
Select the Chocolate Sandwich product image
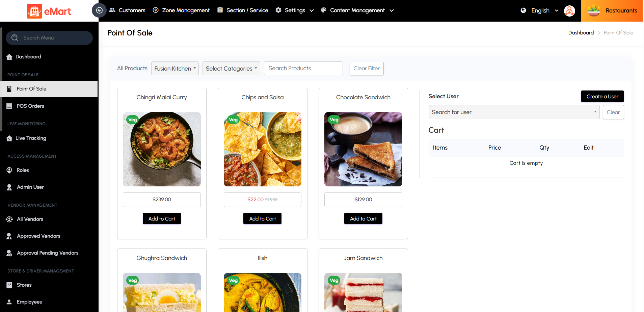363,149
